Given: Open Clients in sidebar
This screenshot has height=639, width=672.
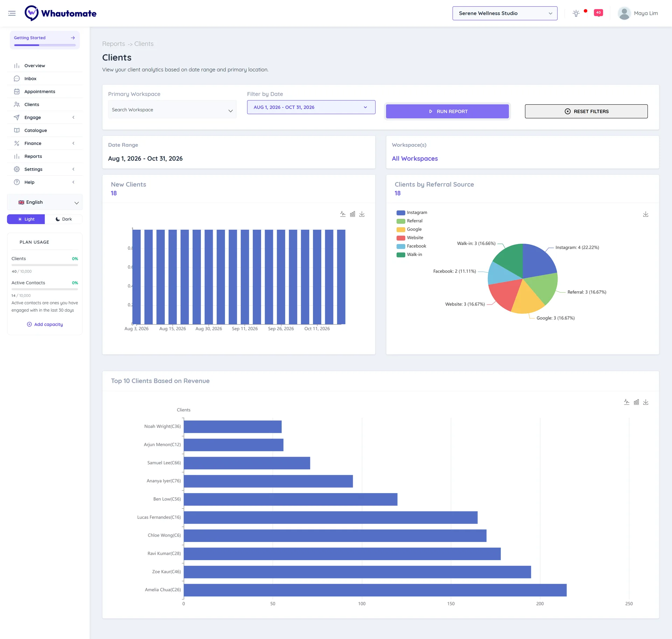Looking at the screenshot, I should coord(45,105).
